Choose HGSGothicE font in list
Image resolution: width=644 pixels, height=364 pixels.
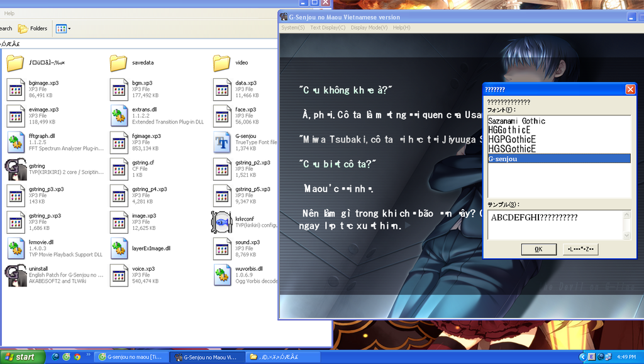click(559, 149)
